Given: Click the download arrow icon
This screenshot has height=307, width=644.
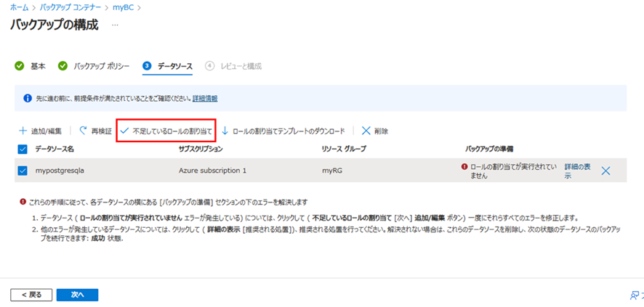Looking at the screenshot, I should coord(225,131).
